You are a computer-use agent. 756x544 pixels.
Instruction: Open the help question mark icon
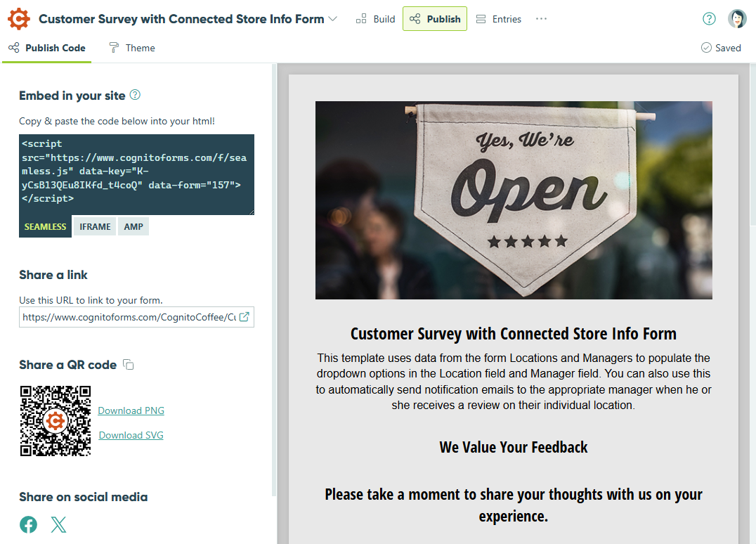pos(709,18)
